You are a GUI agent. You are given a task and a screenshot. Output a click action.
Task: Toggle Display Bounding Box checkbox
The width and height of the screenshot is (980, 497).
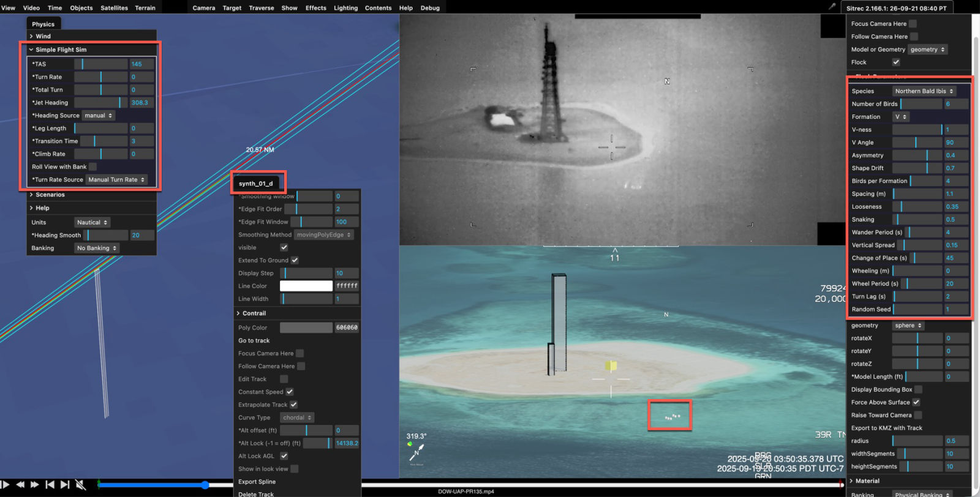coord(919,390)
